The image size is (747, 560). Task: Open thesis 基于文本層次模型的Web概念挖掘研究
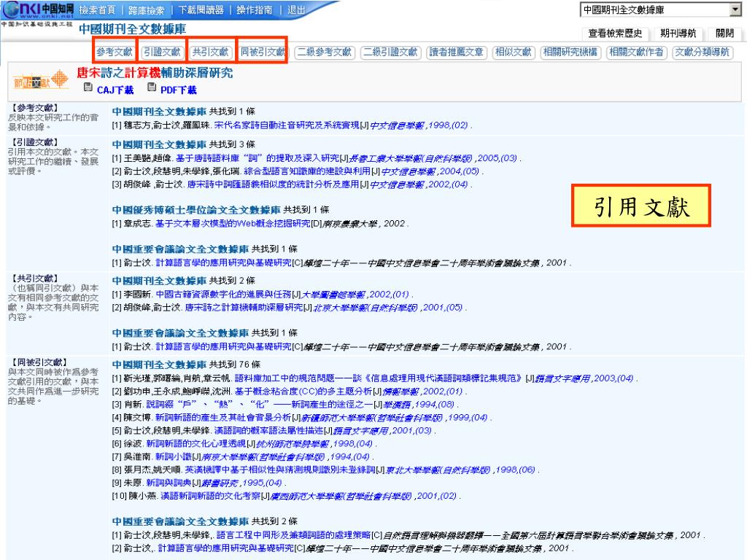point(233,223)
